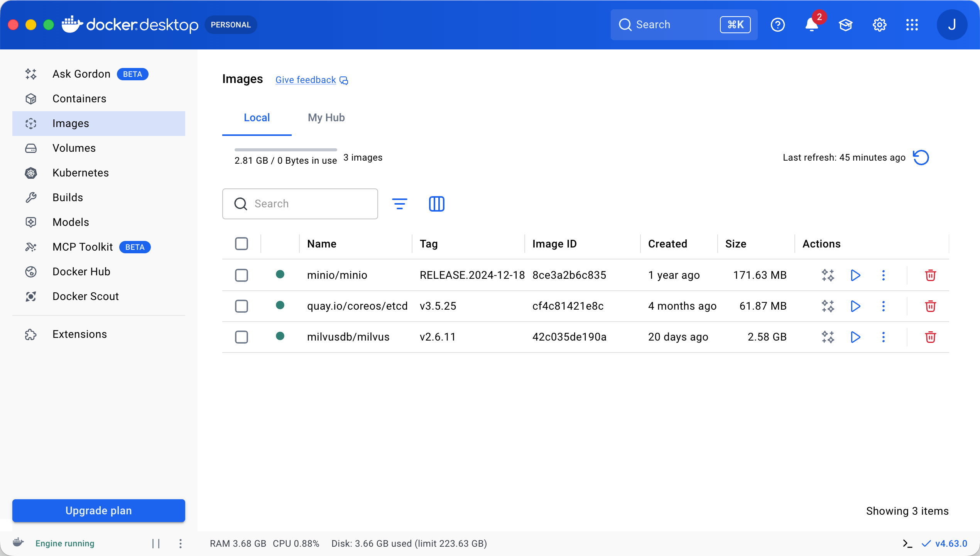Click the disk usage progress bar
The image size is (980, 556).
point(286,150)
